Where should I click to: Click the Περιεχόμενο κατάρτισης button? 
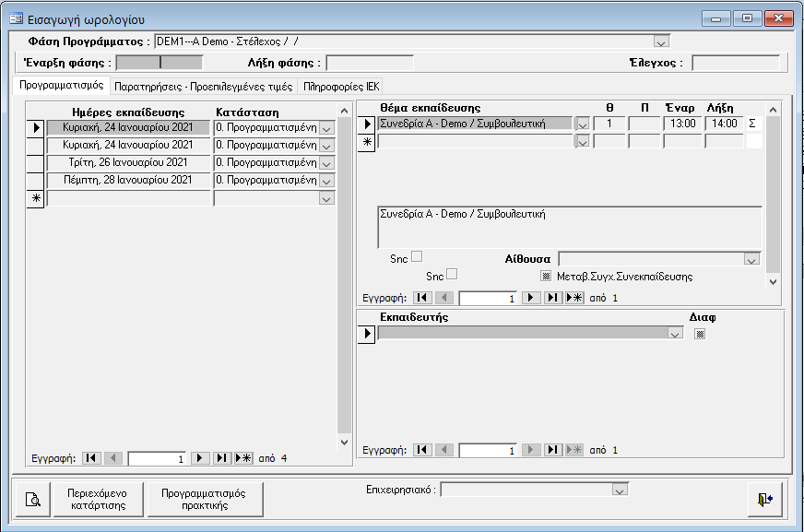coord(97,499)
